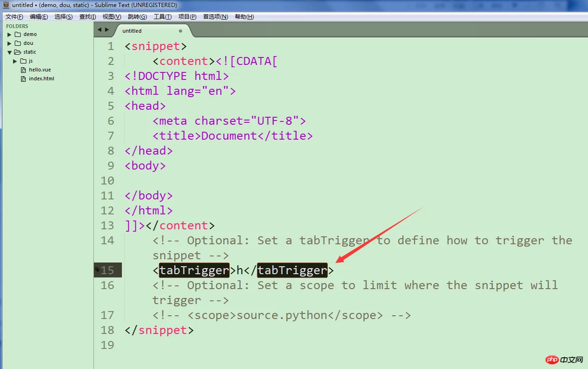Open the 工具(T) menu
Image resolution: width=588 pixels, height=369 pixels.
coord(163,17)
